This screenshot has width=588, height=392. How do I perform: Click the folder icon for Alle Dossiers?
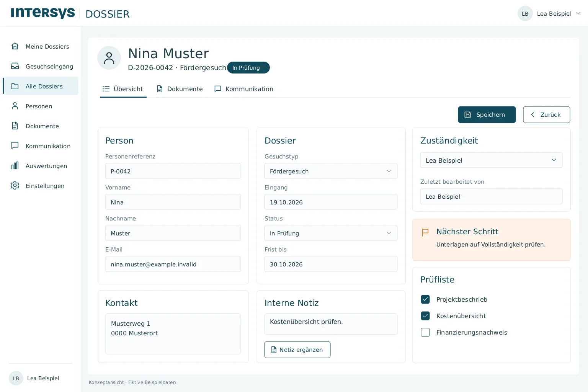15,86
